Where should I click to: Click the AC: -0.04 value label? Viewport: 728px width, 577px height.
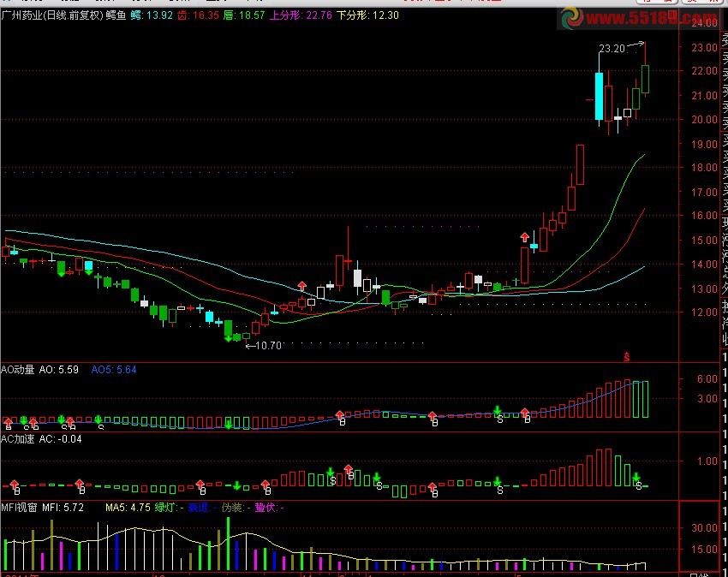click(60, 439)
